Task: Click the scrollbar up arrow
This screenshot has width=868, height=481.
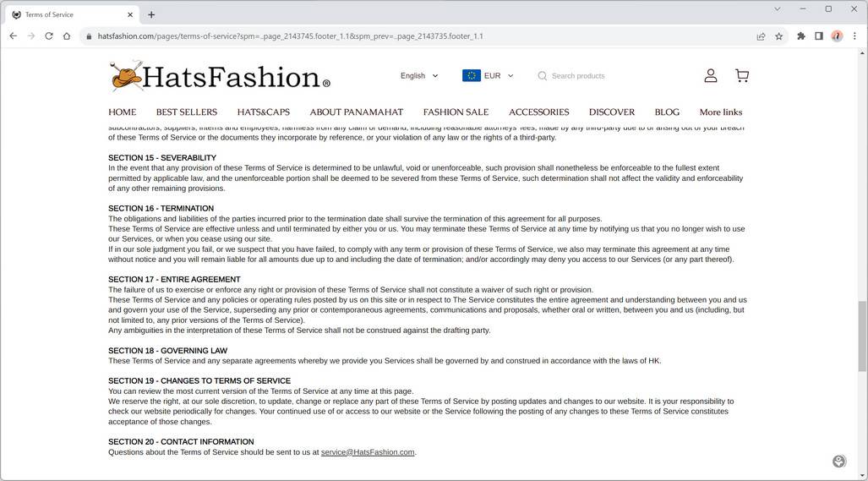Action: 862,53
